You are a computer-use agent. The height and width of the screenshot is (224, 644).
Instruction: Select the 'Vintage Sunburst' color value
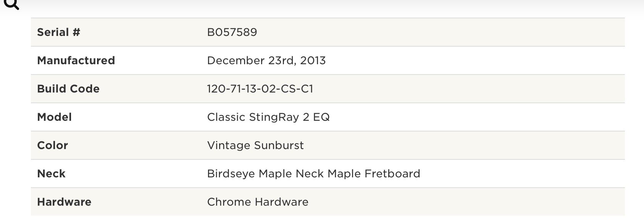pos(255,145)
